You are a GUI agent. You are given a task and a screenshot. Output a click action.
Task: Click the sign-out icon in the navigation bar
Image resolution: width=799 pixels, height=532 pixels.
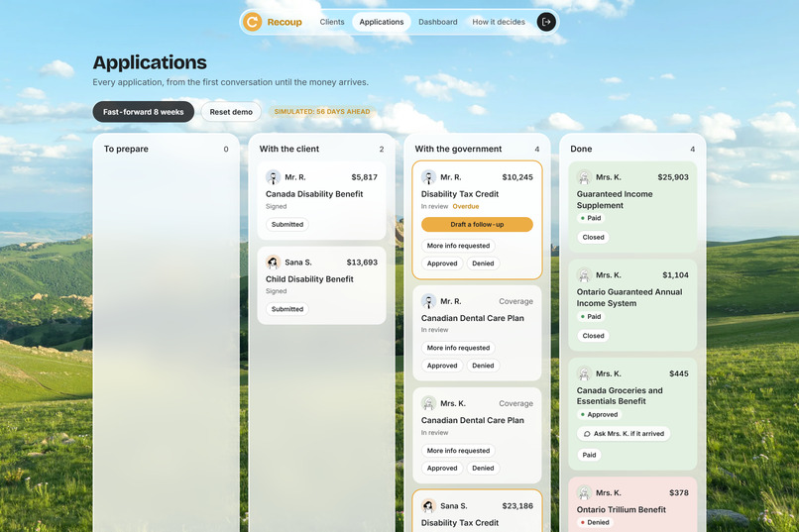click(x=546, y=22)
